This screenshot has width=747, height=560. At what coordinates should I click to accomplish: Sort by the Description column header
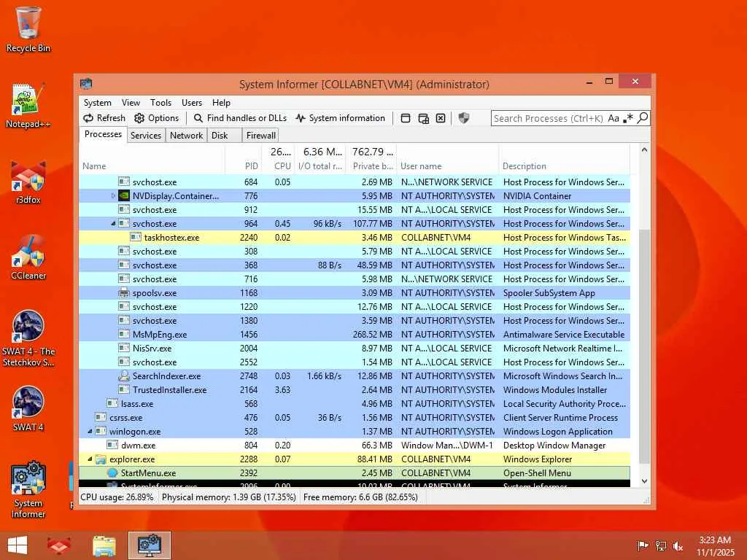tap(564, 166)
